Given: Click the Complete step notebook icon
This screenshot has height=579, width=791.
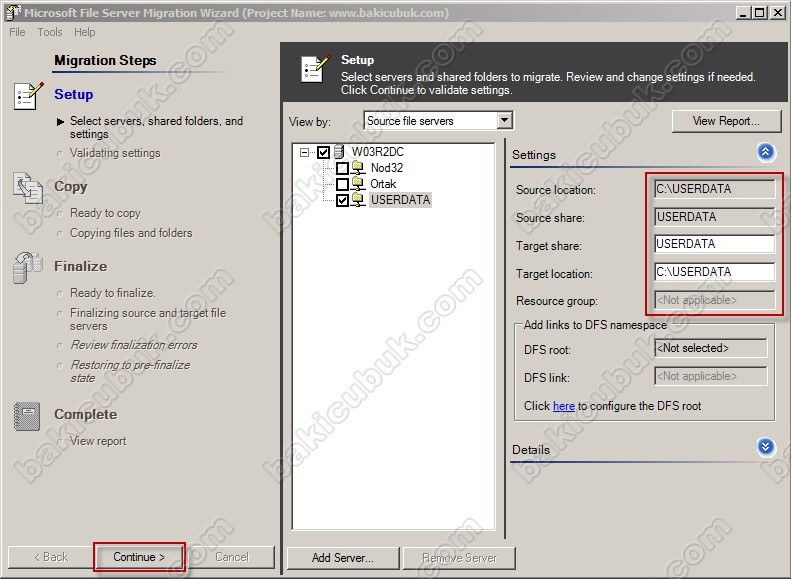Looking at the screenshot, I should (x=27, y=416).
